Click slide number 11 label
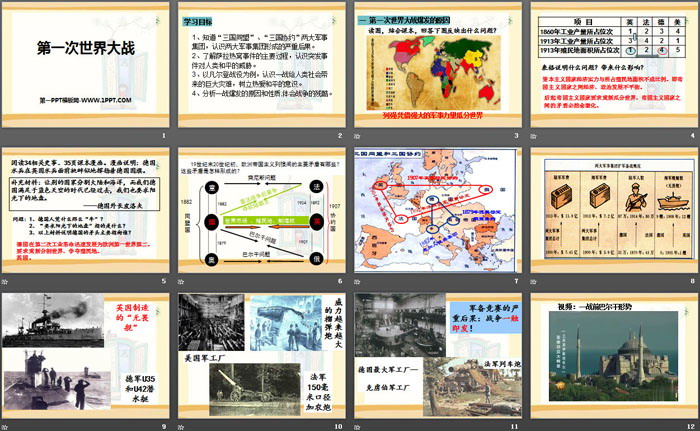This screenshot has width=700, height=431. [x=514, y=427]
